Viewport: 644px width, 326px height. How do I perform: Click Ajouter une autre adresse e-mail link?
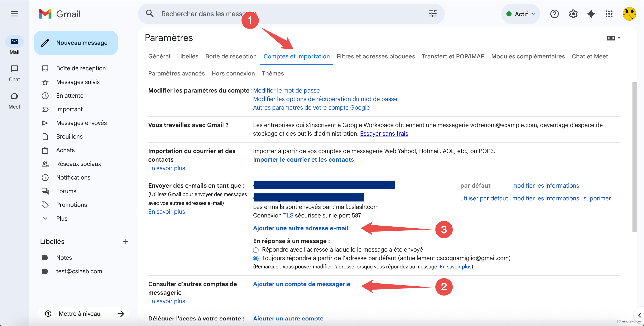tap(300, 228)
